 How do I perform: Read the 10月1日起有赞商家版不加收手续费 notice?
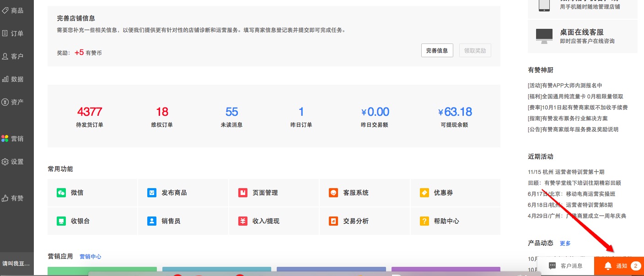tap(578, 108)
